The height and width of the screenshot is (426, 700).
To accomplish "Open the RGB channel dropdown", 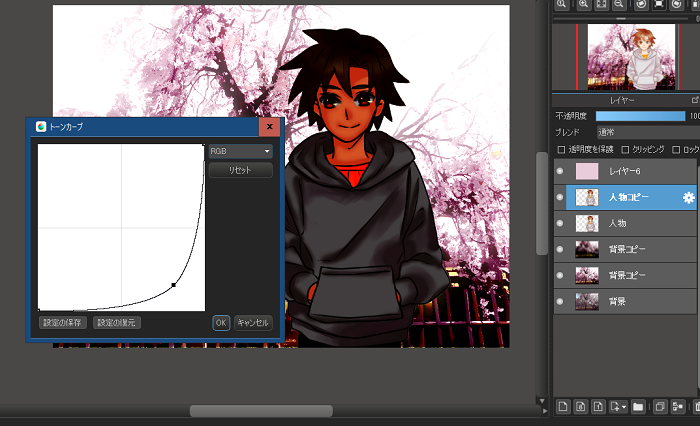I will tap(240, 151).
